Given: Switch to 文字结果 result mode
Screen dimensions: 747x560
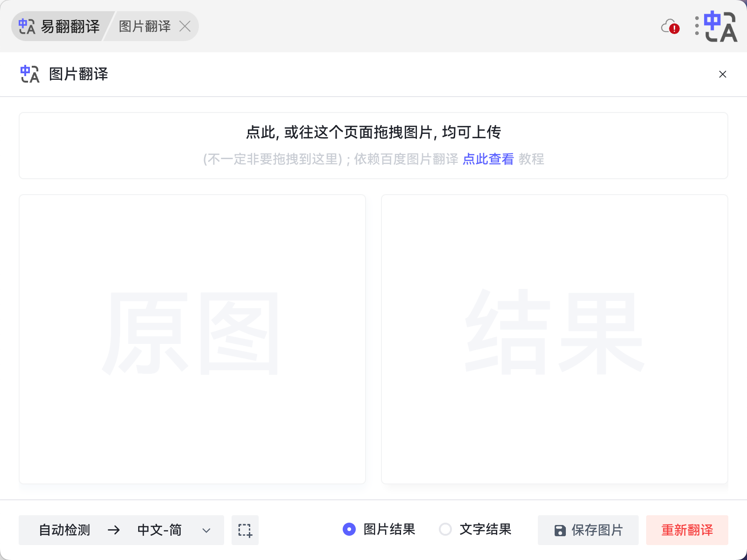Looking at the screenshot, I should 446,530.
